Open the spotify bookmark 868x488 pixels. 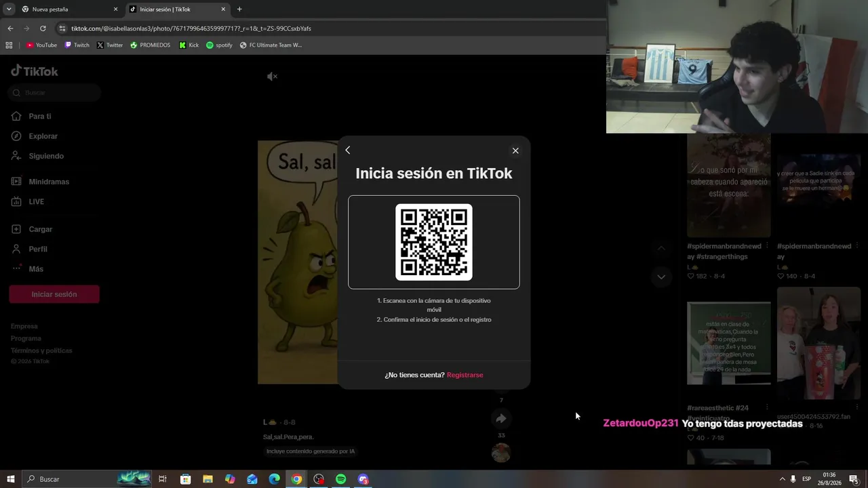point(219,45)
